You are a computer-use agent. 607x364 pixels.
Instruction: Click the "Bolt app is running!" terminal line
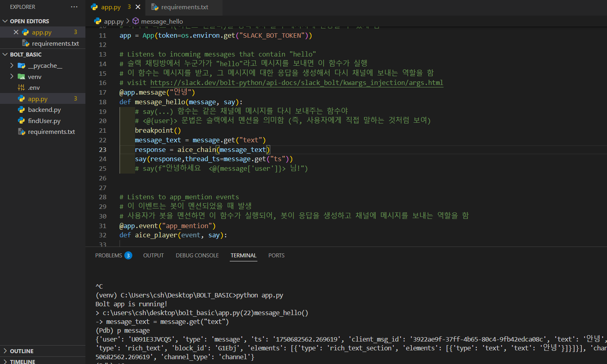(x=131, y=304)
